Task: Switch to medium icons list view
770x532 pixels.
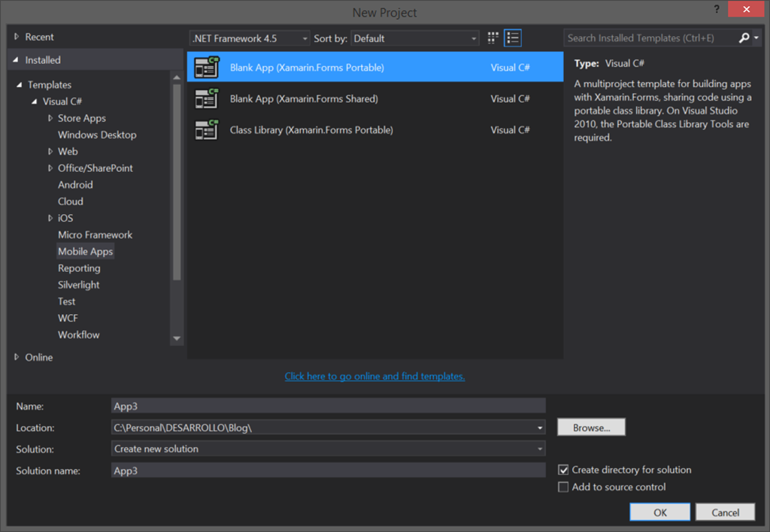Action: pos(513,38)
